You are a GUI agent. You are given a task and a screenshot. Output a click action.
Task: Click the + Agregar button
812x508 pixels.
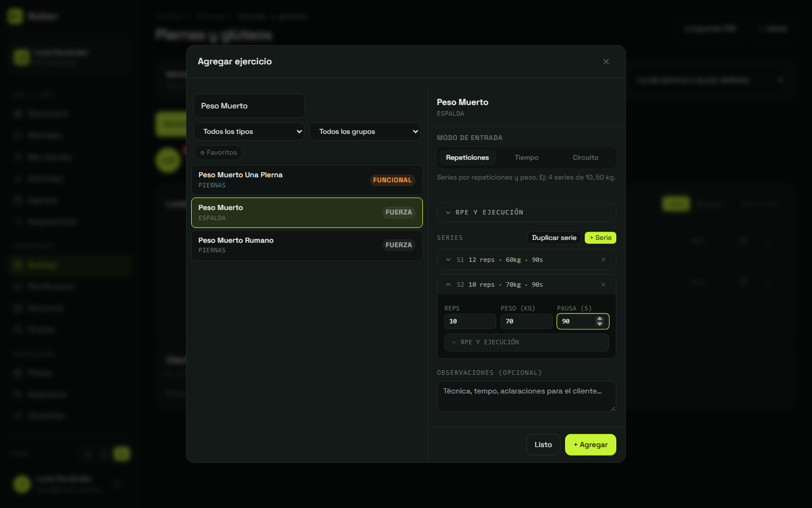coord(590,445)
